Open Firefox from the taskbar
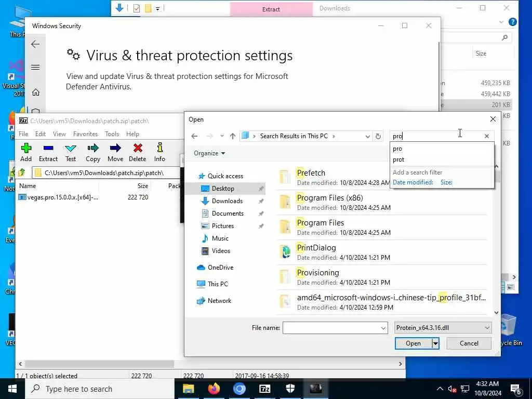This screenshot has width=532, height=399. [x=214, y=389]
